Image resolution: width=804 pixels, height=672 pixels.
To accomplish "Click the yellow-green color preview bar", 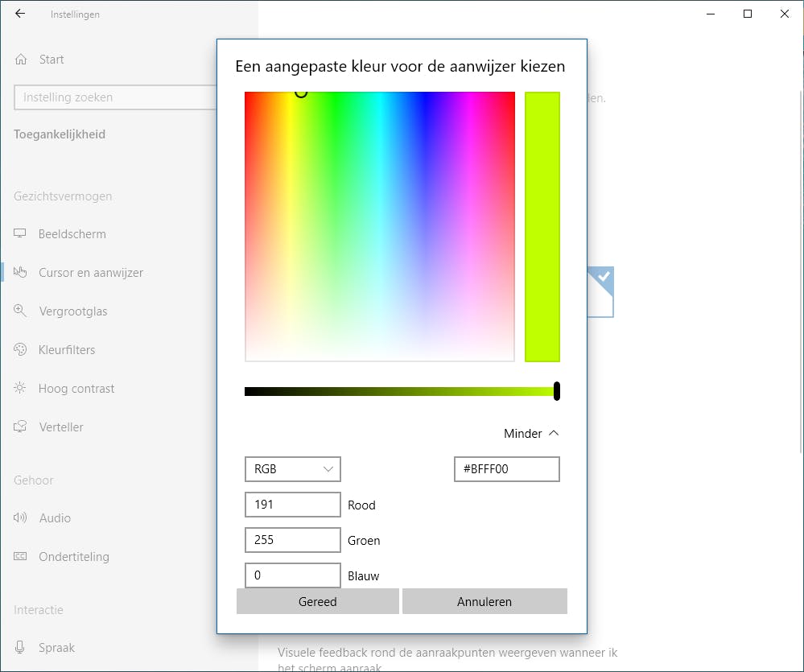I will point(542,227).
